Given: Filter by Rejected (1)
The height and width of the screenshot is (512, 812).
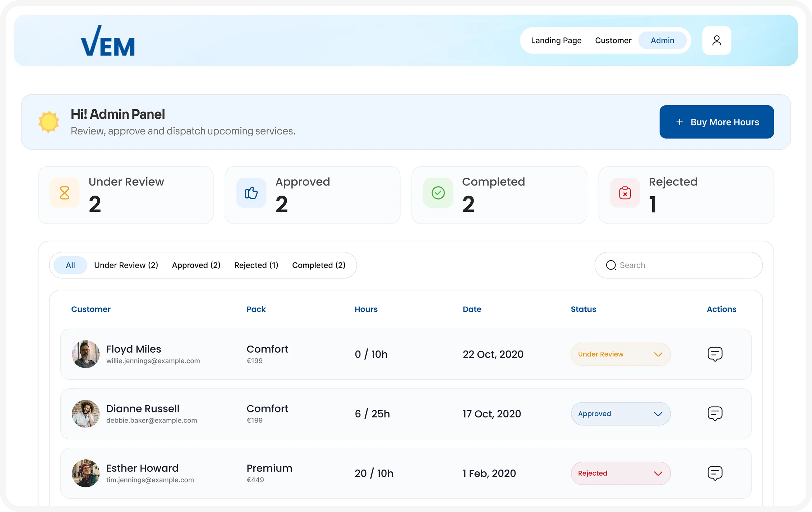Looking at the screenshot, I should 256,265.
